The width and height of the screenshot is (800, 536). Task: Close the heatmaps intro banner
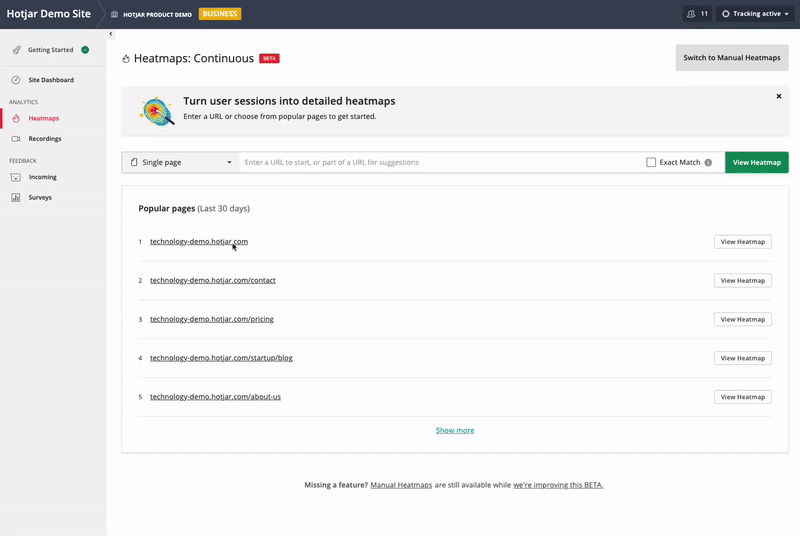779,97
